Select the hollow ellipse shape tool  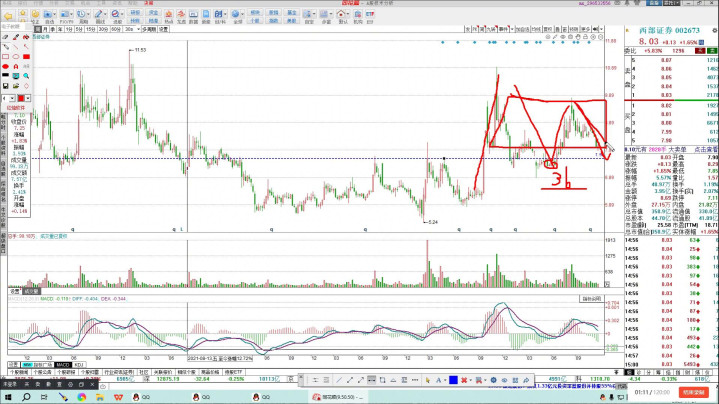coord(16,57)
